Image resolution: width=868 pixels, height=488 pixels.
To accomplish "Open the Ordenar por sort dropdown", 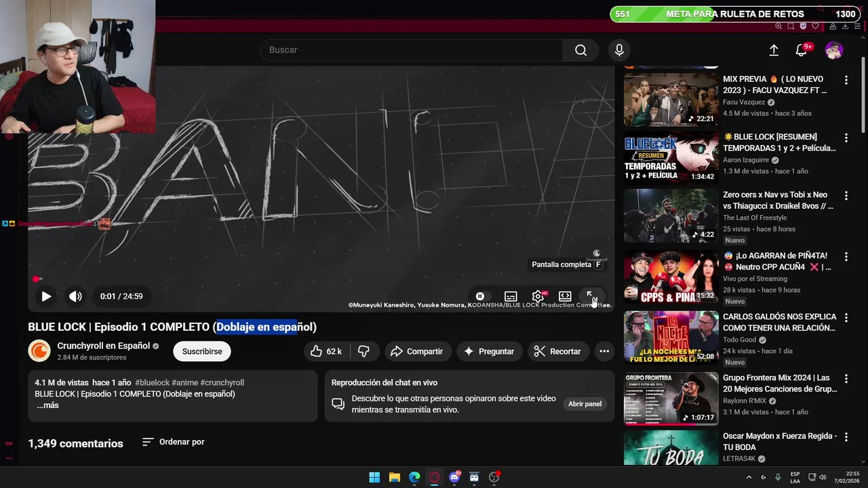I will coord(174,442).
